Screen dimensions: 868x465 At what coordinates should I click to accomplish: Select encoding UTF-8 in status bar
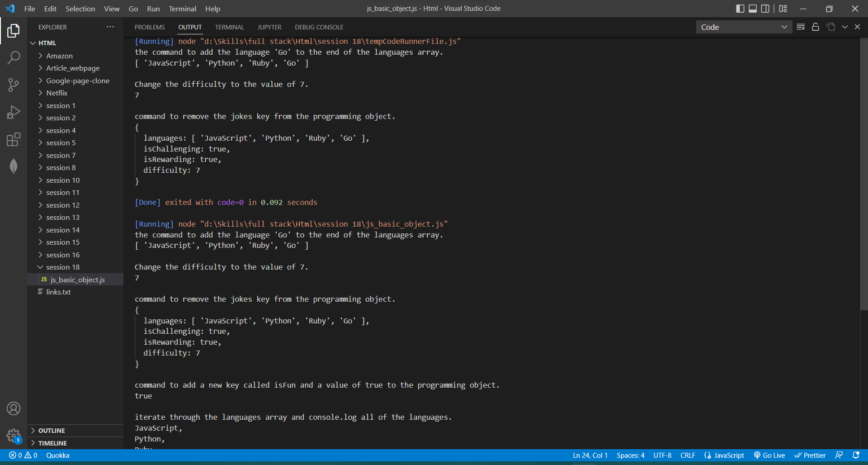[x=662, y=456]
